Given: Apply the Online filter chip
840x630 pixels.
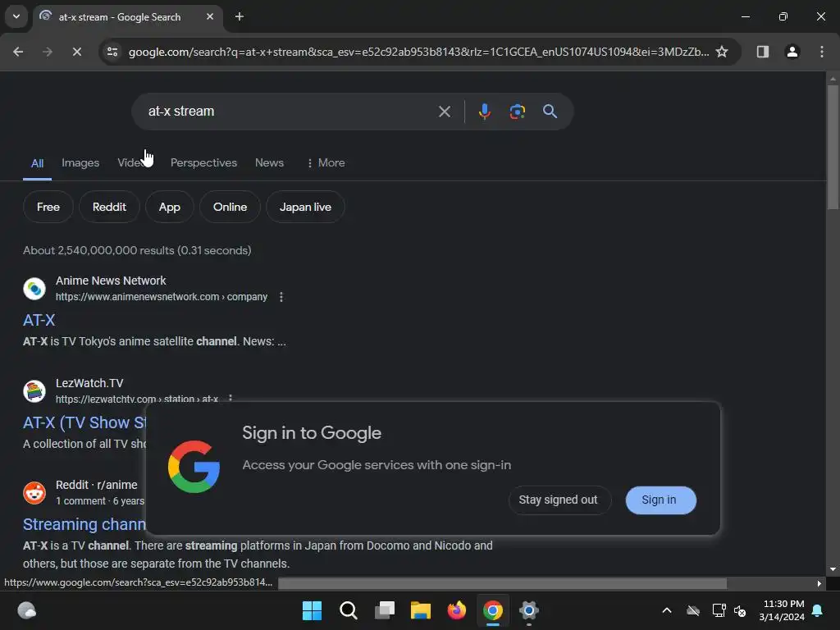Looking at the screenshot, I should 230,207.
